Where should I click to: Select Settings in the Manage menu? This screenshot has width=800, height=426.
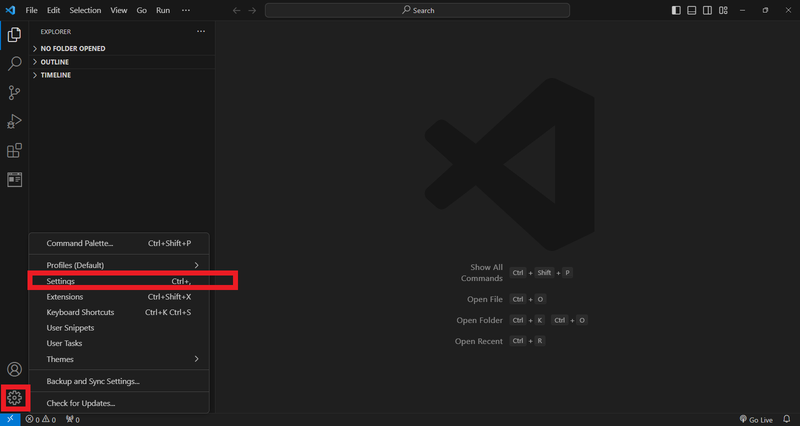[119, 281]
